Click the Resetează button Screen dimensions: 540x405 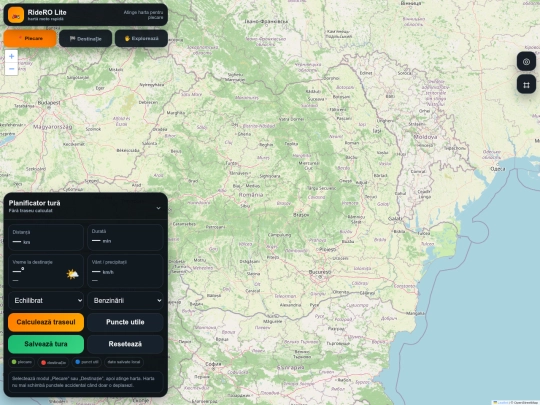125,344
